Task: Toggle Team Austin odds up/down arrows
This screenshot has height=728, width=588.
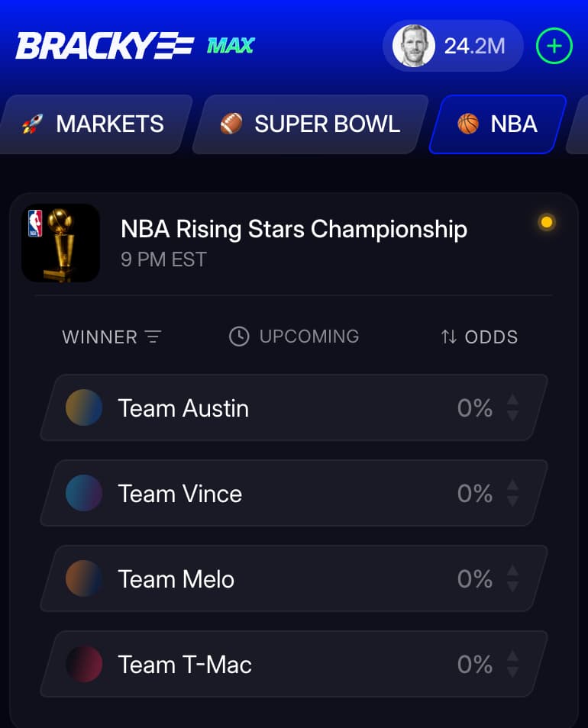Action: (513, 407)
